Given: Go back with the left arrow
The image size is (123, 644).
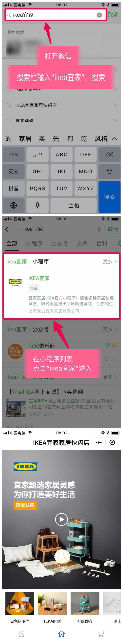Looking at the screenshot, I should pyautogui.click(x=7, y=229).
